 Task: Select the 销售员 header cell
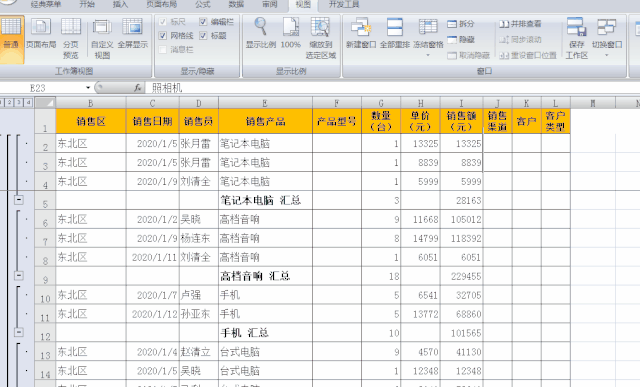(x=198, y=121)
